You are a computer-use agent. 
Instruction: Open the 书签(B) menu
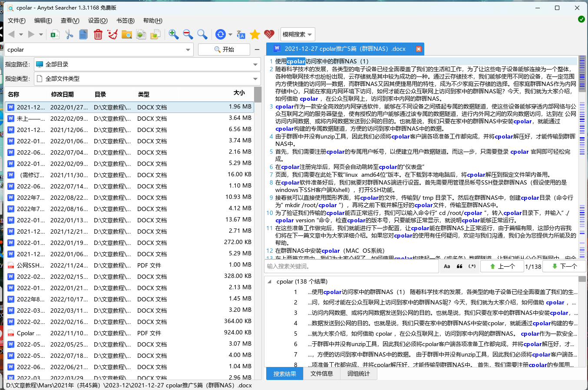(x=126, y=20)
